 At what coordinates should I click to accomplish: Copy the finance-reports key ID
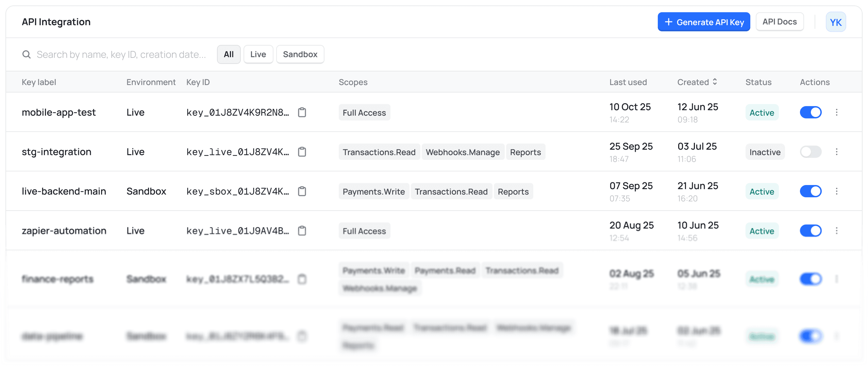point(302,279)
